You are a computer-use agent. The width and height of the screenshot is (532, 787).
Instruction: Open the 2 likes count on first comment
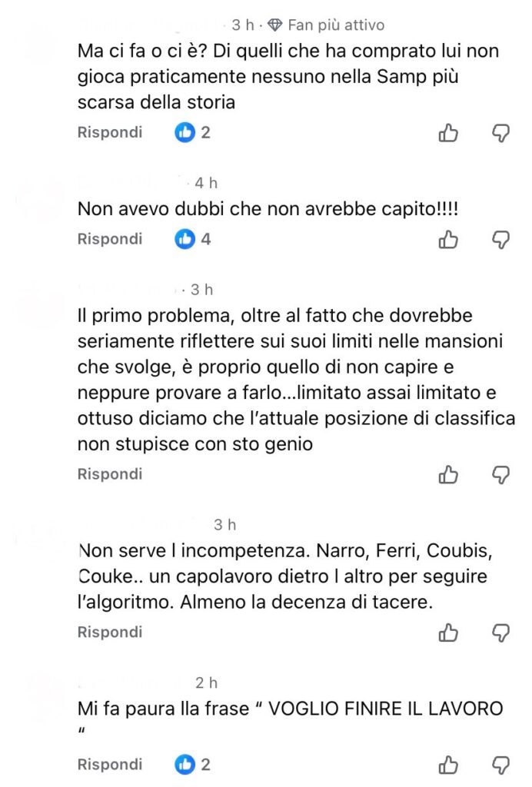194,132
